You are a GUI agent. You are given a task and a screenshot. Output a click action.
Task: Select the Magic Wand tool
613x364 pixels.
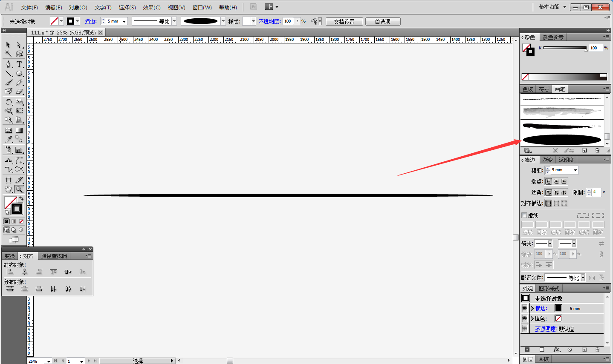point(8,54)
